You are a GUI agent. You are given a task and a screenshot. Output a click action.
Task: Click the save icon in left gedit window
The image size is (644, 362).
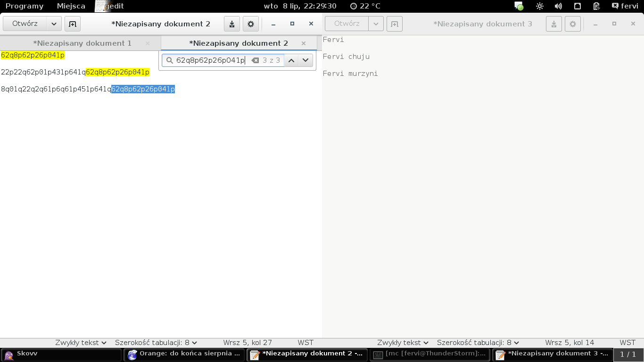pos(232,24)
